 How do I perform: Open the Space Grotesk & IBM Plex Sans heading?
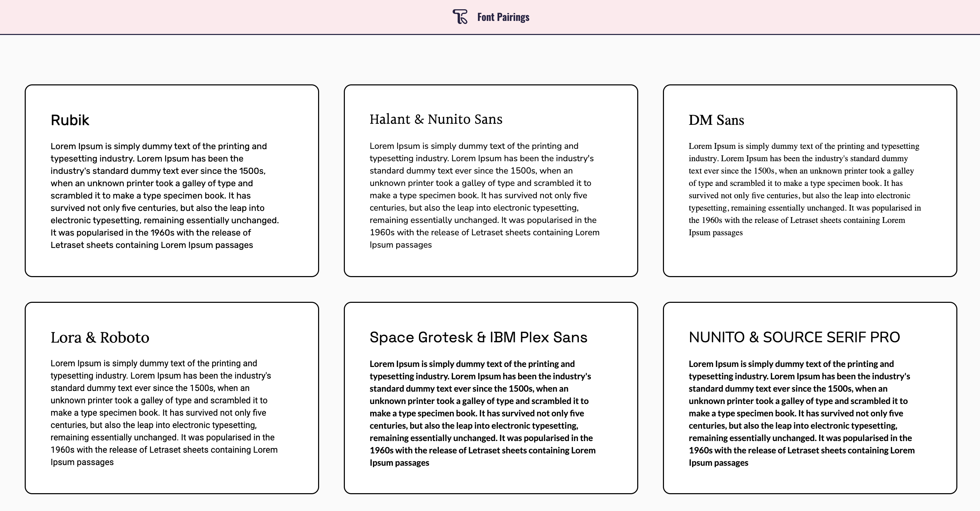479,337
